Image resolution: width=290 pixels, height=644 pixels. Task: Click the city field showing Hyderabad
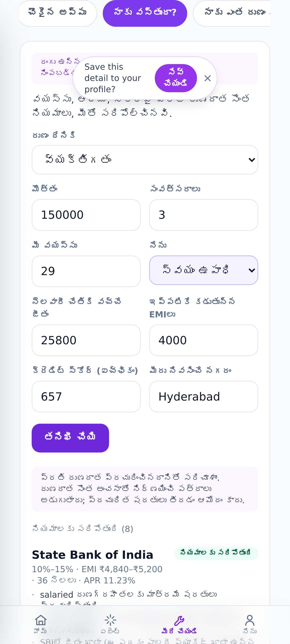[x=204, y=397]
